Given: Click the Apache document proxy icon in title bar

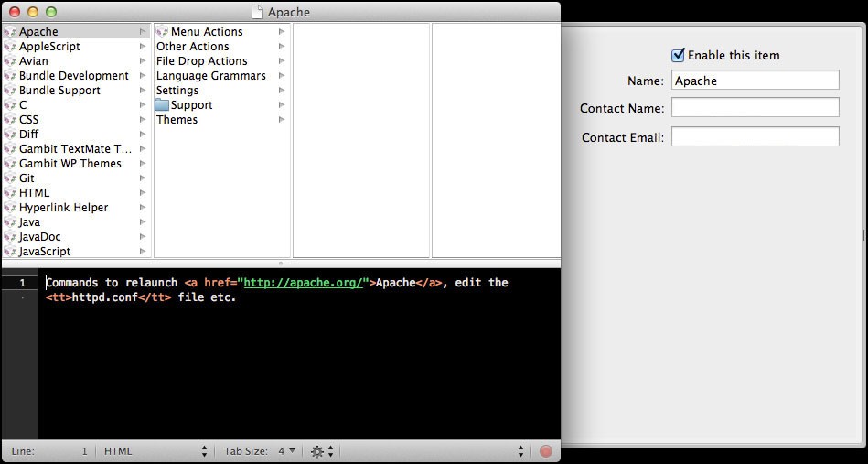Looking at the screenshot, I should click(x=257, y=12).
